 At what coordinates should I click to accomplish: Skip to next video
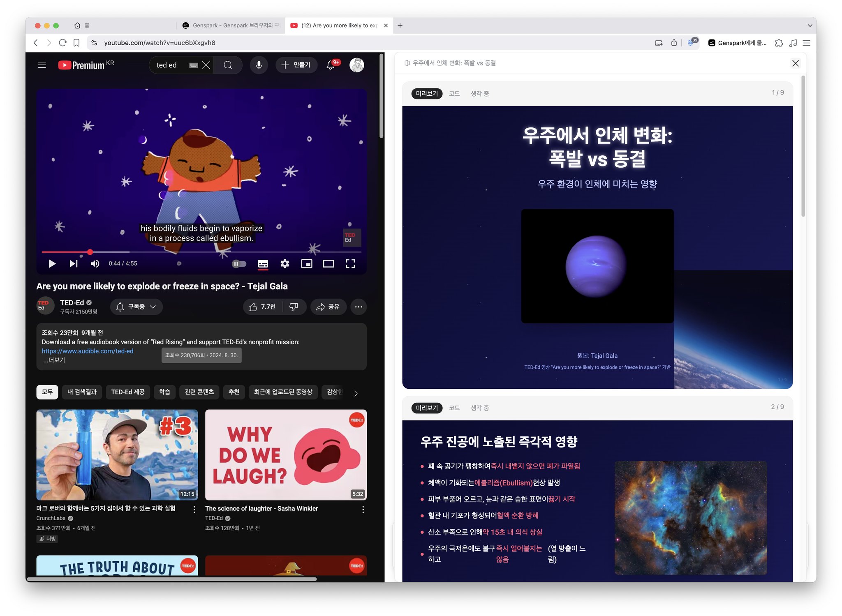pos(74,263)
